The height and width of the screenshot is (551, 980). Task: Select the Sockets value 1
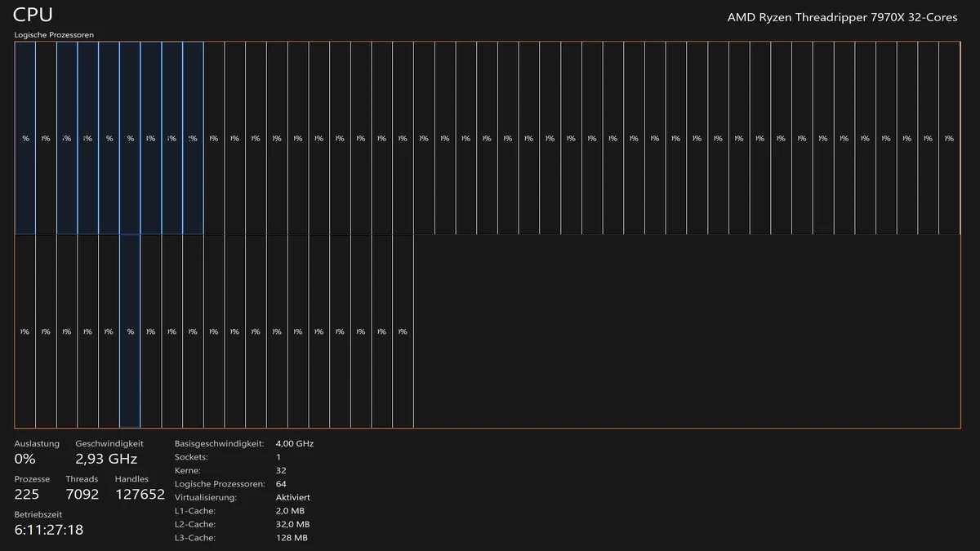click(x=278, y=457)
